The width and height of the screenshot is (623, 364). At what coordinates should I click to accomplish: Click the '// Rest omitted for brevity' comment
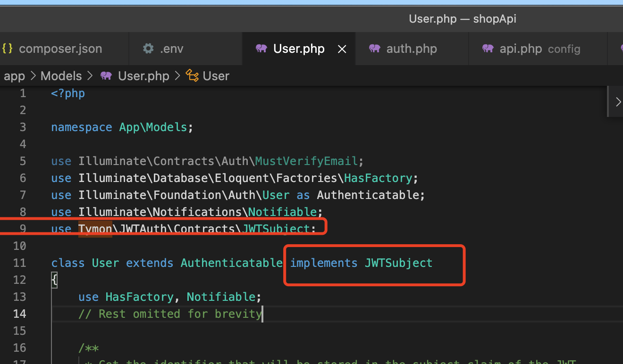(x=170, y=314)
